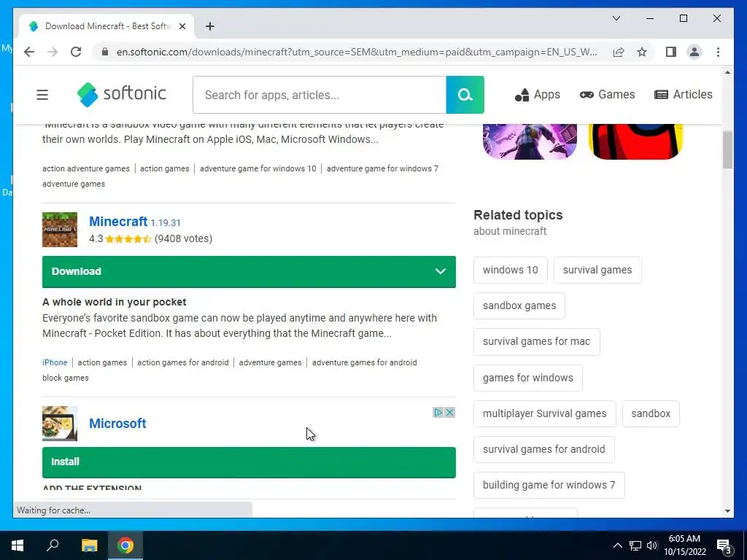Open the Microsoft ad title link

[117, 424]
